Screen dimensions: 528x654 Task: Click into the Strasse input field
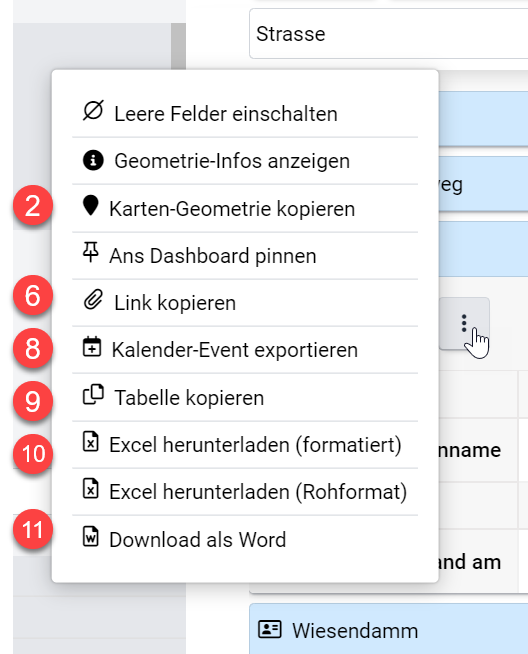(389, 34)
